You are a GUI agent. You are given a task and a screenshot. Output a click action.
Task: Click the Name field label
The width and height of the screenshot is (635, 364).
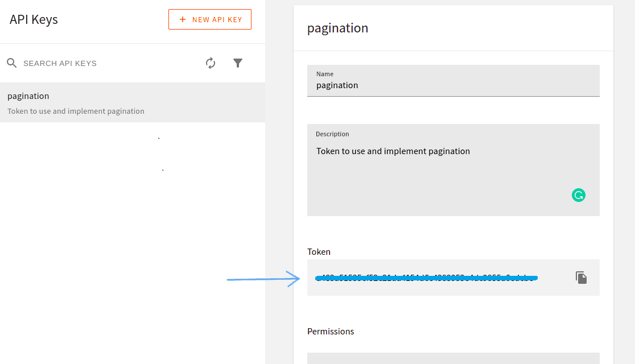(325, 74)
